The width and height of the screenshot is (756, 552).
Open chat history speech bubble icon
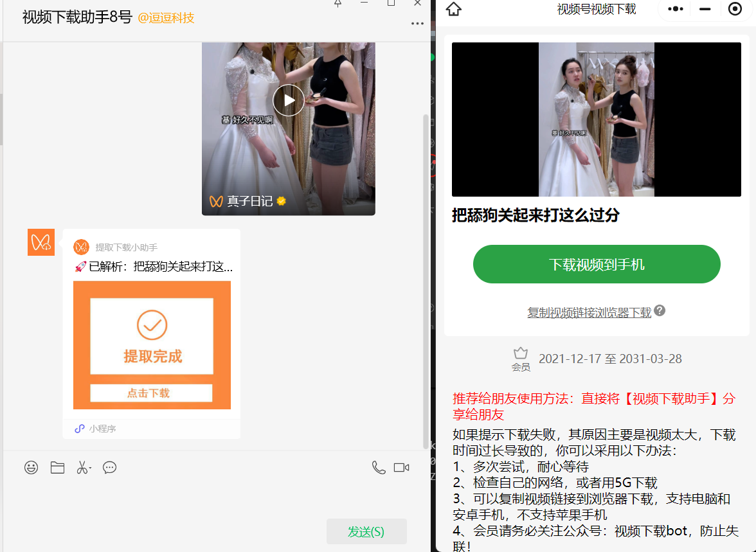click(x=109, y=468)
